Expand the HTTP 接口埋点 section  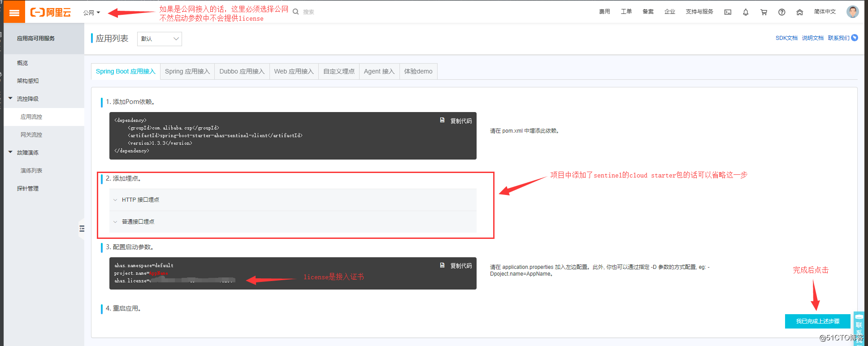click(x=293, y=200)
